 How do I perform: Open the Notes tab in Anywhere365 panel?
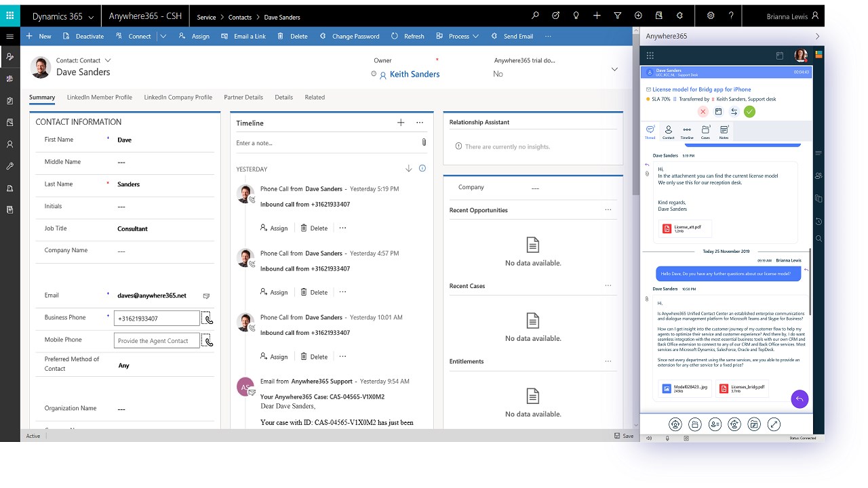point(724,131)
